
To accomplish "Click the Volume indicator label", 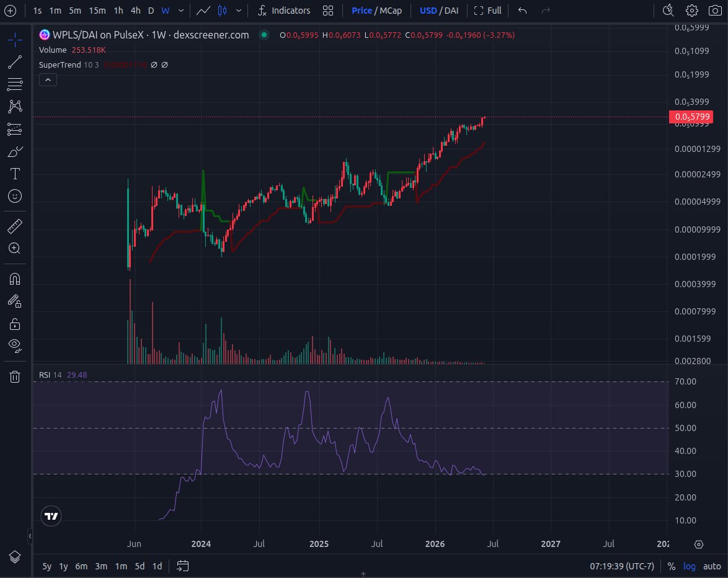I will [x=53, y=50].
